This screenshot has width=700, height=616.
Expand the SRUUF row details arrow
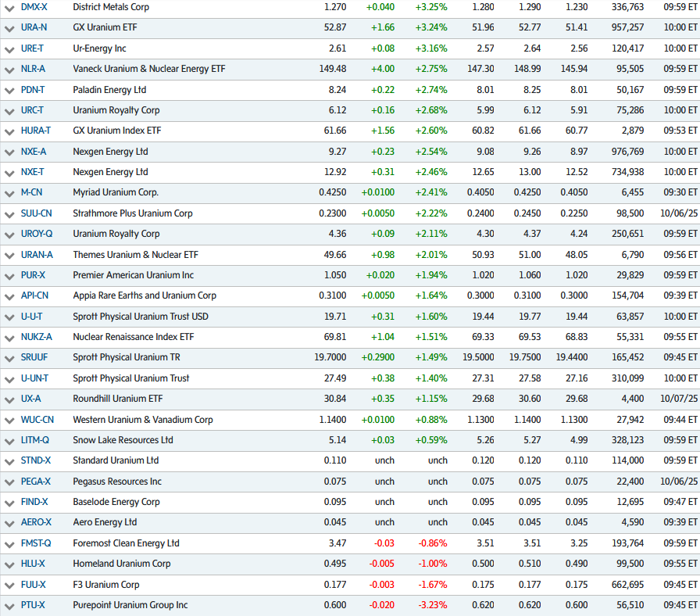tap(9, 358)
